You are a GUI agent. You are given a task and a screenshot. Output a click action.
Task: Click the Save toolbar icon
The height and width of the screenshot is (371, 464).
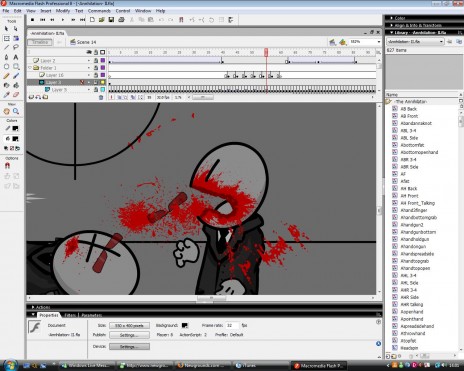click(x=111, y=20)
